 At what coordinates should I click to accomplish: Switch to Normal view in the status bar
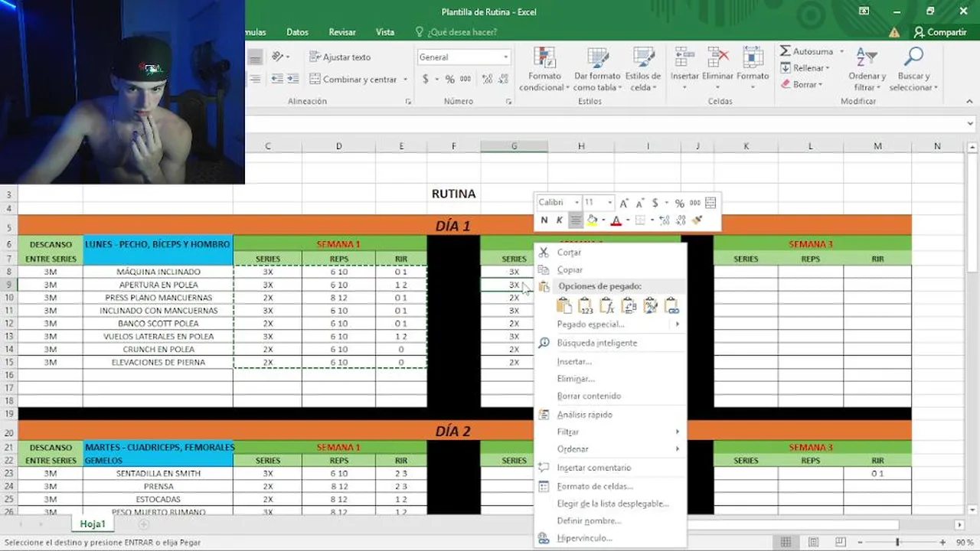pos(786,542)
